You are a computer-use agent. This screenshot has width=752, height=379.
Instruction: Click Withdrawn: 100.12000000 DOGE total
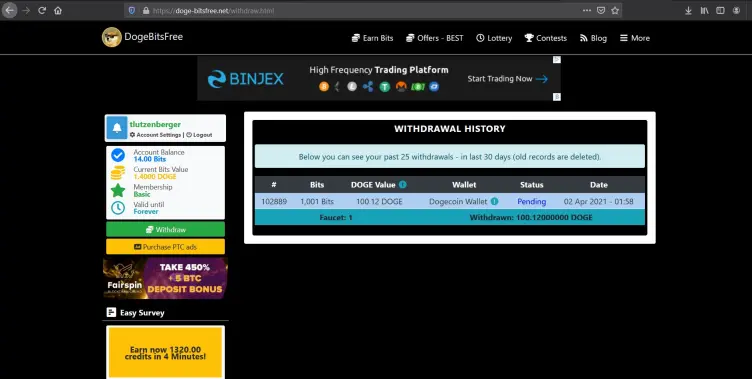click(x=531, y=217)
